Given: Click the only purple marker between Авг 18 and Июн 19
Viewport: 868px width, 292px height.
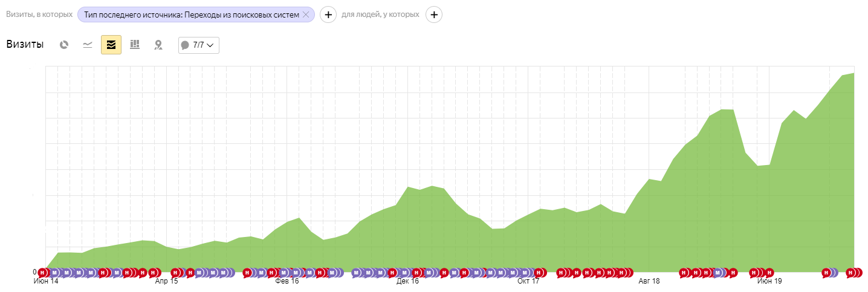Looking at the screenshot, I should (x=718, y=273).
